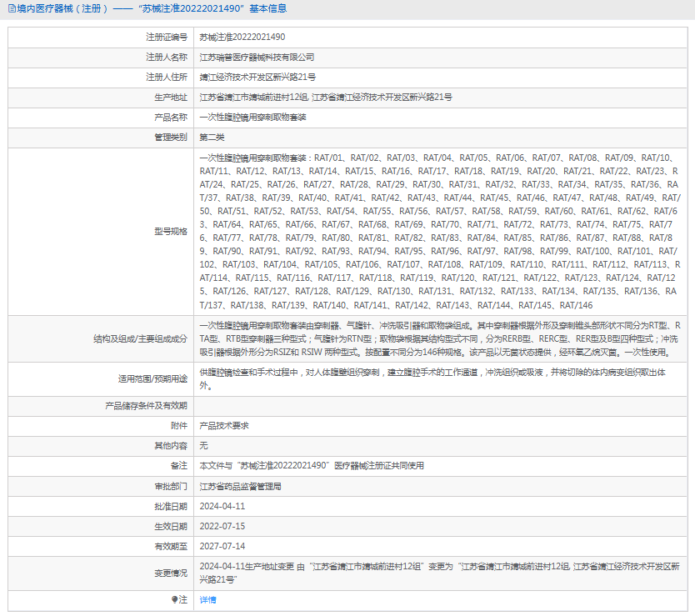Select management class value 第二类
695x616 pixels.
pyautogui.click(x=212, y=137)
